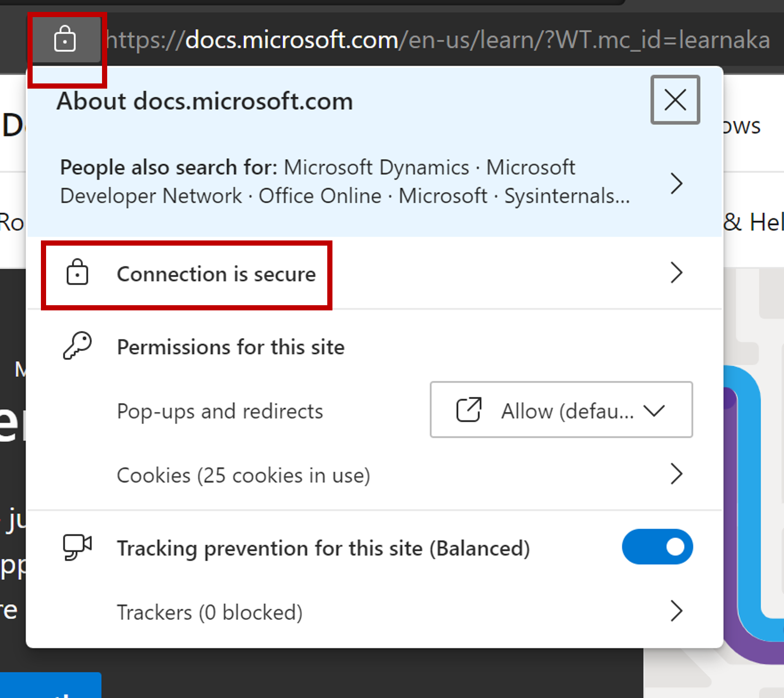784x698 pixels.
Task: Expand the Cookies row chevron
Action: pyautogui.click(x=676, y=474)
